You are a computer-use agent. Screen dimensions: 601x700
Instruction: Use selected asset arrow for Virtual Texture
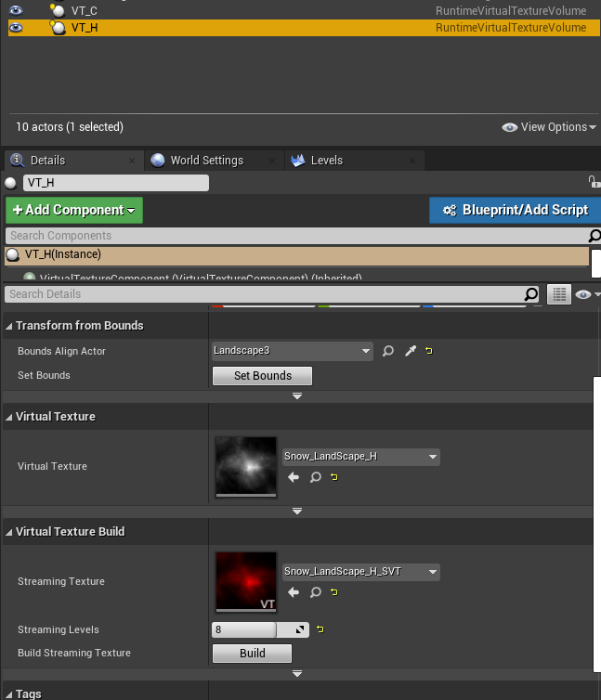pos(294,477)
